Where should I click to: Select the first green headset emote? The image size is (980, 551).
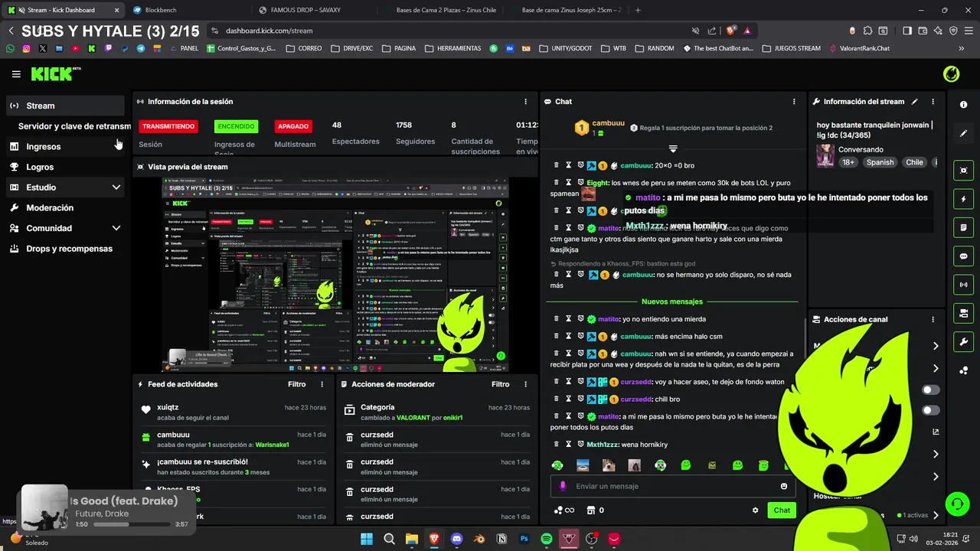[x=557, y=465]
